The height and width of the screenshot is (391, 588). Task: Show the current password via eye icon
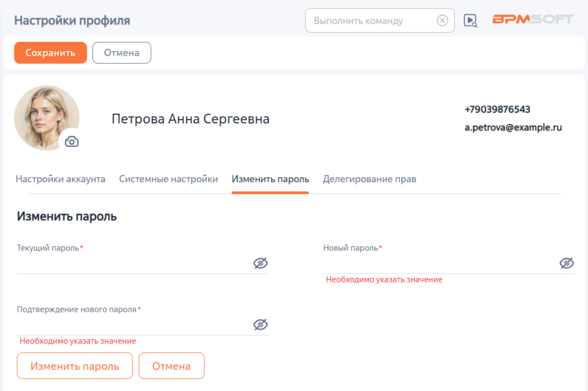coord(260,263)
